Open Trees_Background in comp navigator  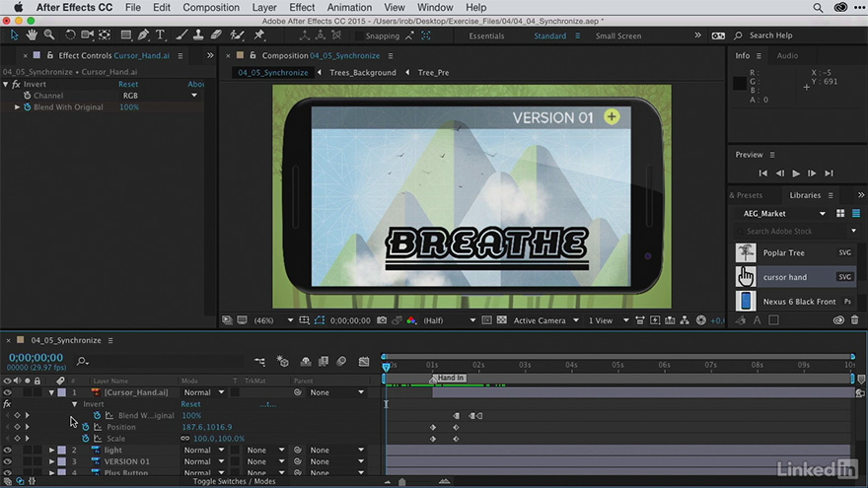coord(363,73)
